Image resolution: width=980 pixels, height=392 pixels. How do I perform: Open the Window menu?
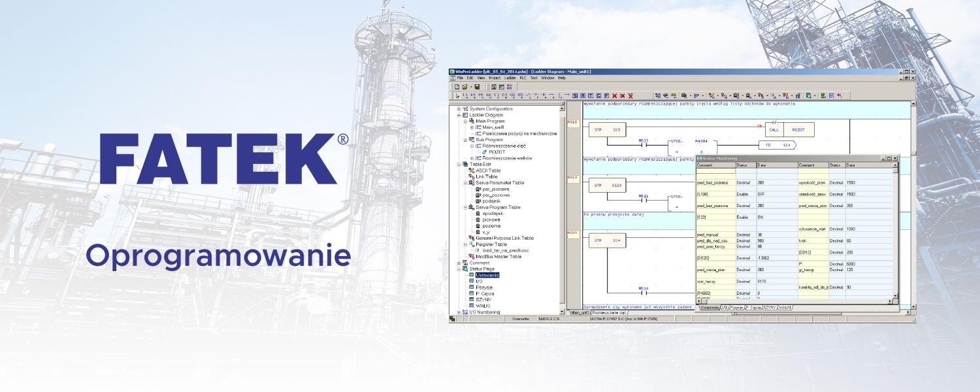click(547, 78)
